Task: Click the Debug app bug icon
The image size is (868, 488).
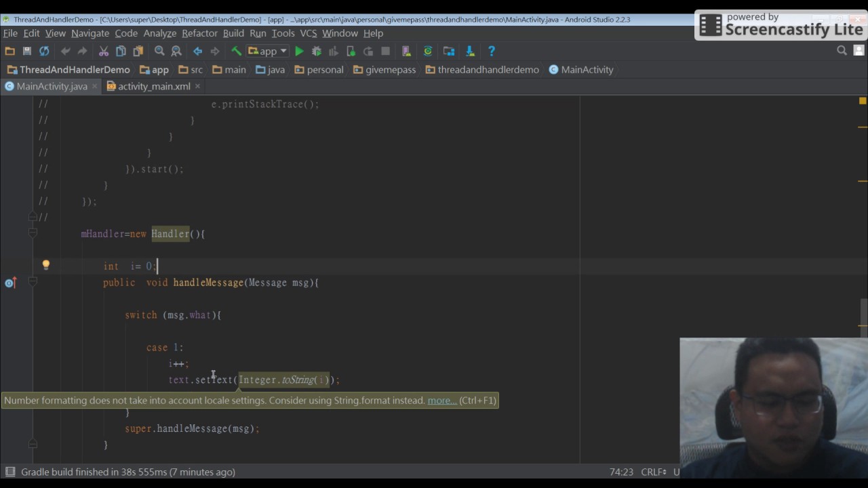Action: 316,51
